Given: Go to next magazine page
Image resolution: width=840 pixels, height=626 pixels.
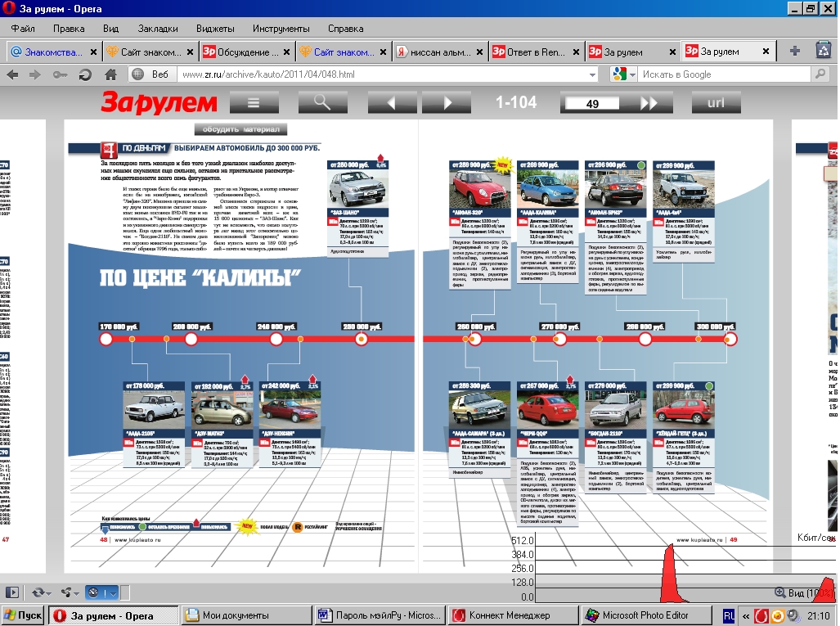Looking at the screenshot, I should [x=447, y=101].
